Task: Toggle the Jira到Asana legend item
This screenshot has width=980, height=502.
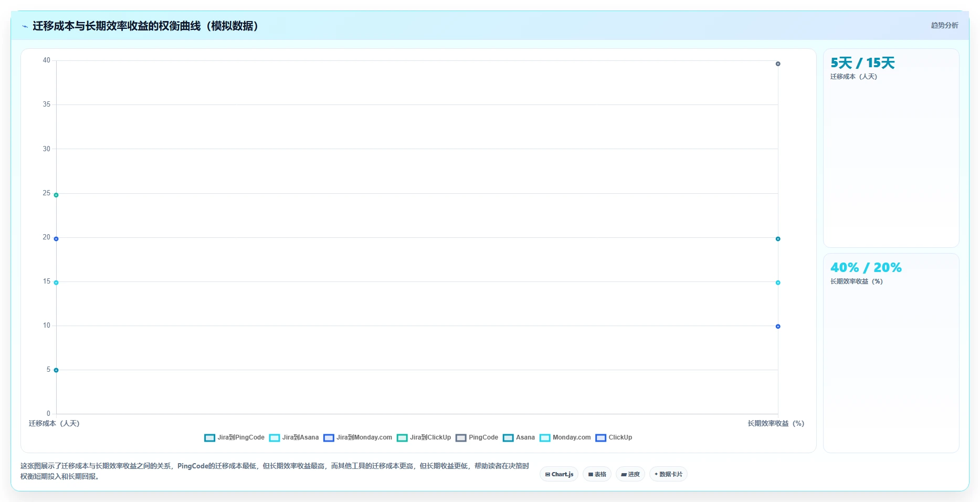Action: (x=293, y=437)
